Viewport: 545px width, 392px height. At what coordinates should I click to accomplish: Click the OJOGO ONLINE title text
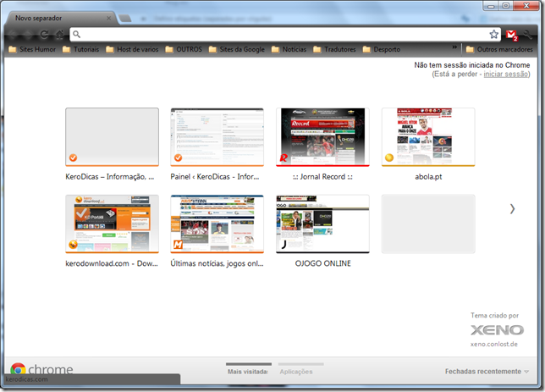323,263
